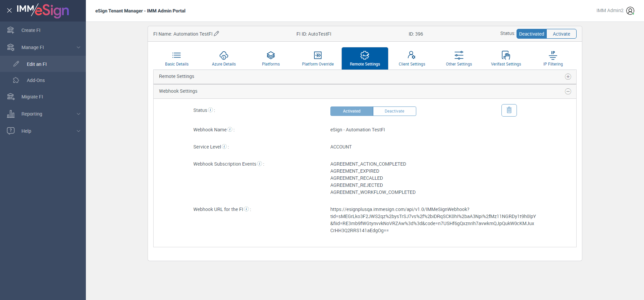Click the eSign Tenant Manager page title
This screenshot has height=300, width=644.
(x=140, y=11)
